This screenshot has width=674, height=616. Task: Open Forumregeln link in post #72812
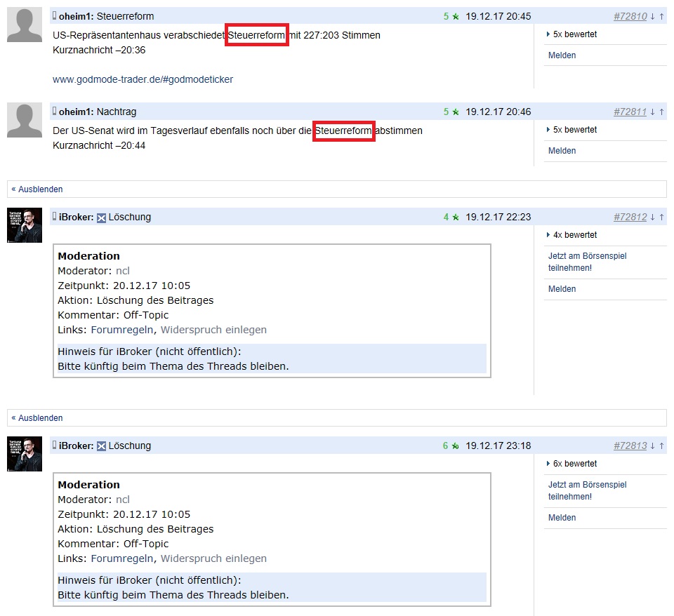click(x=122, y=330)
